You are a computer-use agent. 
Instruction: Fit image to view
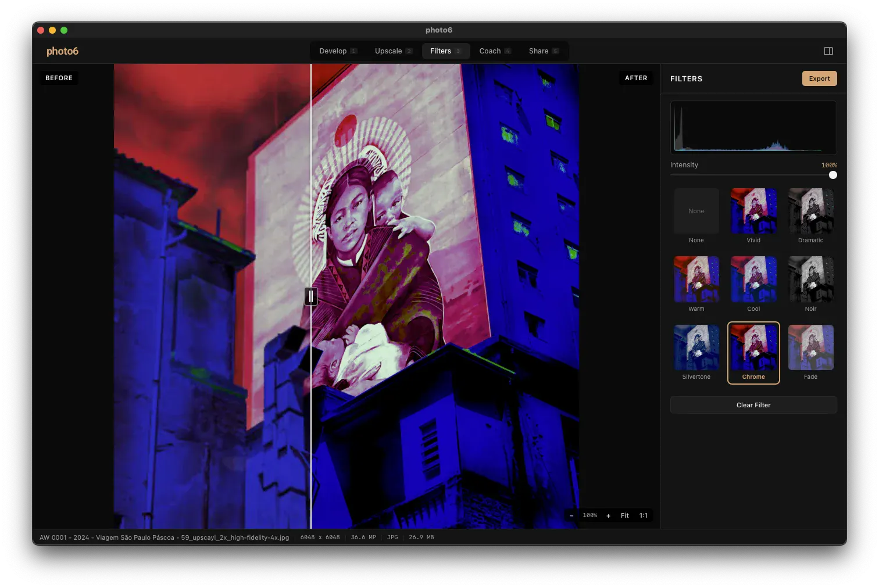click(625, 515)
